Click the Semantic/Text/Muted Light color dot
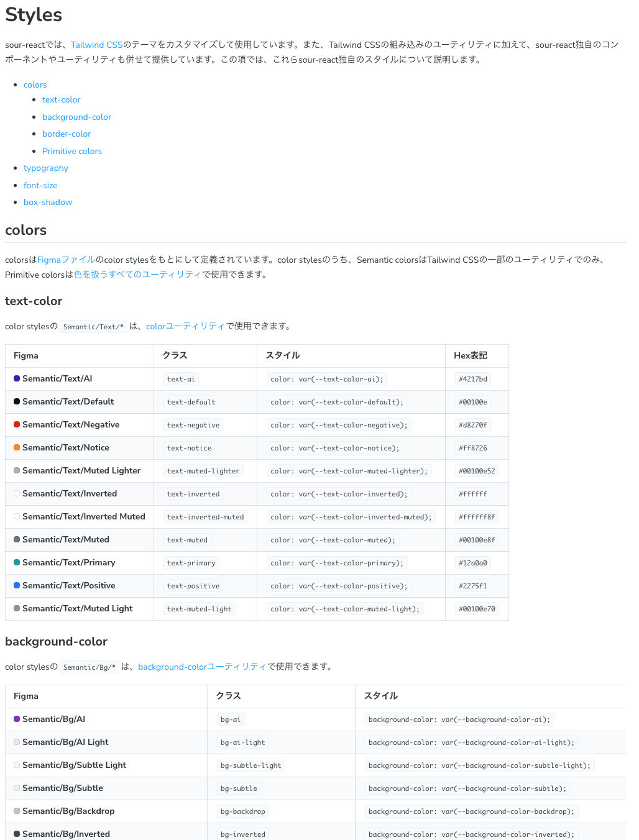Screen dimensions: 639x840 (17, 608)
